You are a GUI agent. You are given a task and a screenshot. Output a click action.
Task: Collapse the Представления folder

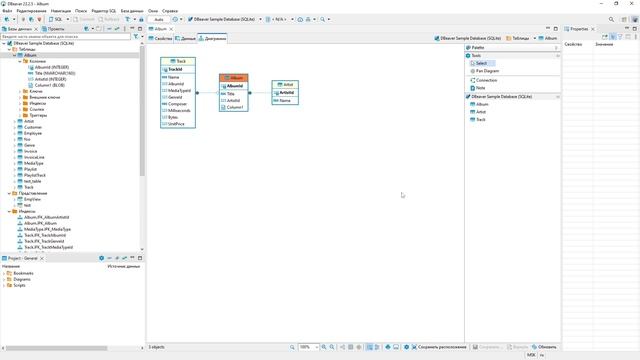click(x=9, y=193)
